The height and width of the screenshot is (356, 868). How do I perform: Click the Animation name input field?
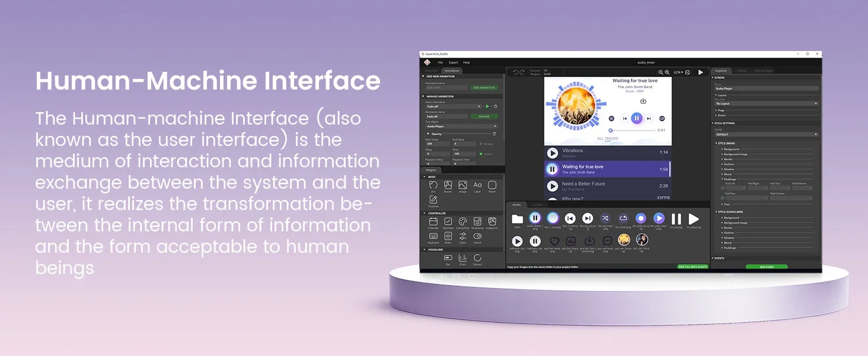point(447,88)
